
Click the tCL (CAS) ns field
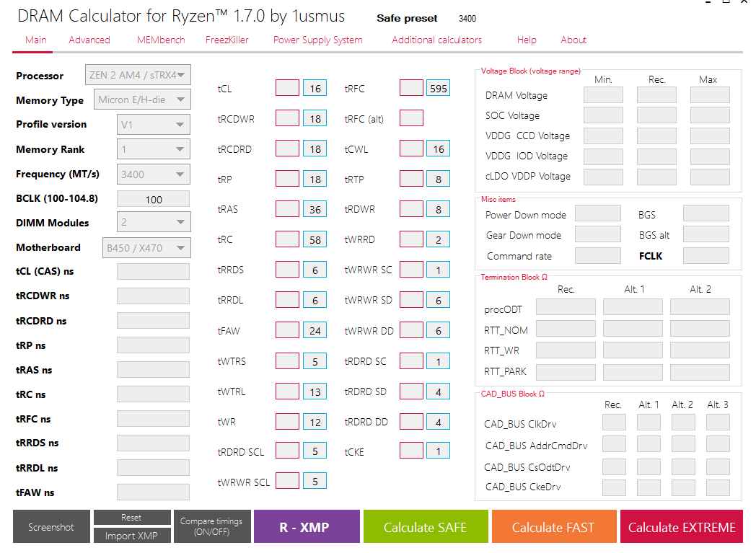[154, 271]
